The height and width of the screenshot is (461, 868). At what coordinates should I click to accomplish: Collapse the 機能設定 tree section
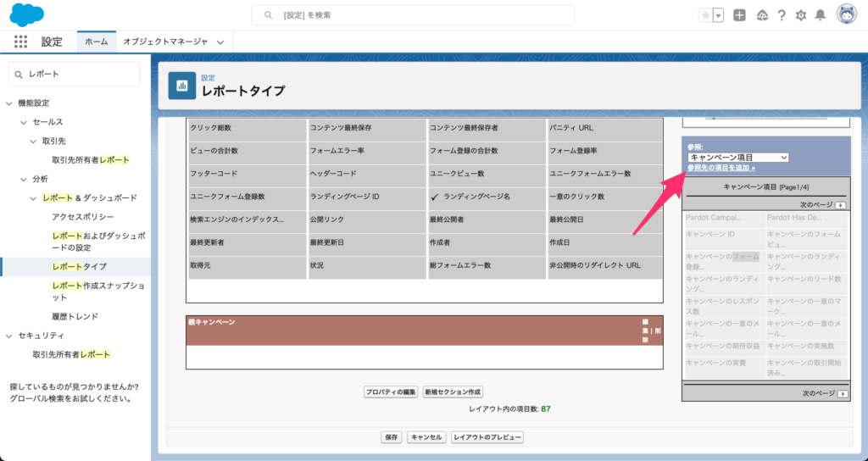tap(9, 103)
